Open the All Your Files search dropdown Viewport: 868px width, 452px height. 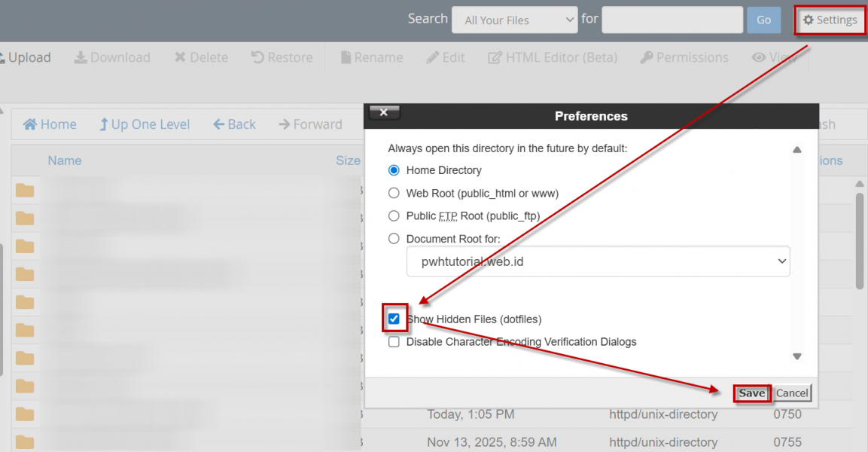[x=514, y=20]
